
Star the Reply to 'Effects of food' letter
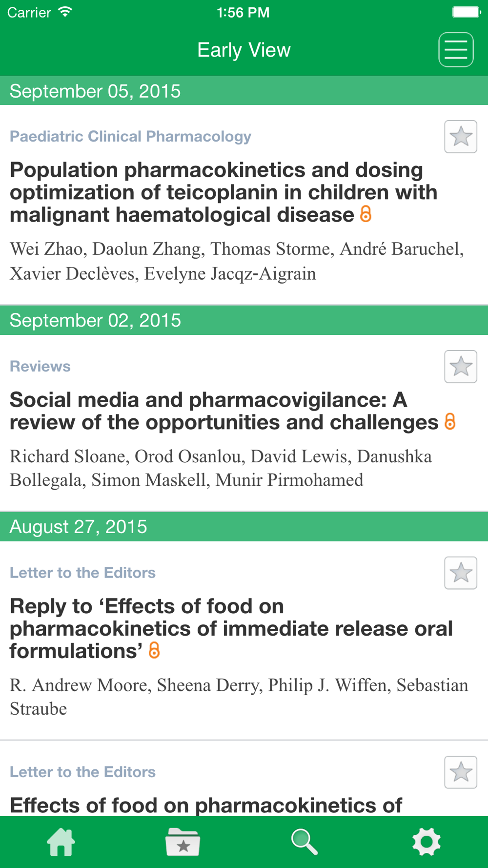pos(461,573)
